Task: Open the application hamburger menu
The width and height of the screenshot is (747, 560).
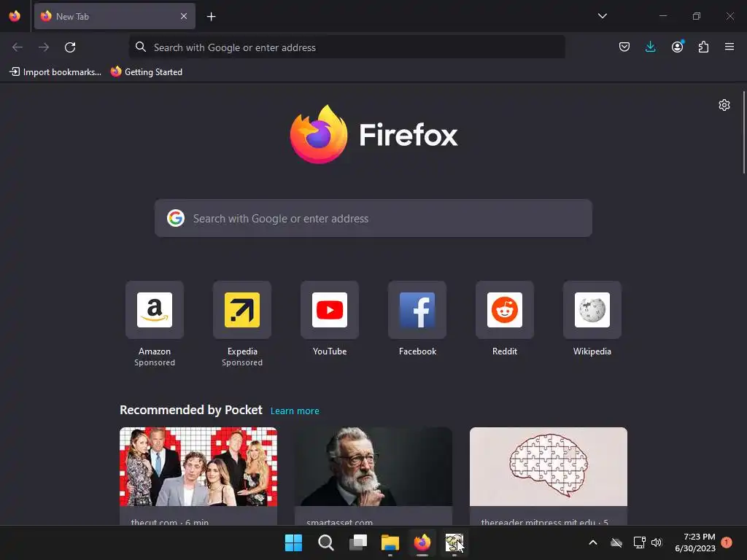Action: pyautogui.click(x=729, y=47)
